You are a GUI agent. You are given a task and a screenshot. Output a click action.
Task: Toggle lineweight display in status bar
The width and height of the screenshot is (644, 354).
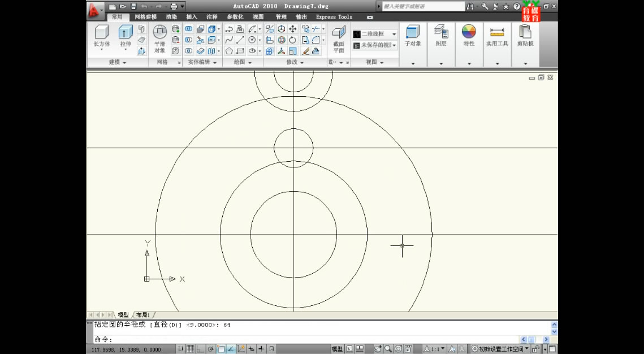pyautogui.click(x=261, y=349)
